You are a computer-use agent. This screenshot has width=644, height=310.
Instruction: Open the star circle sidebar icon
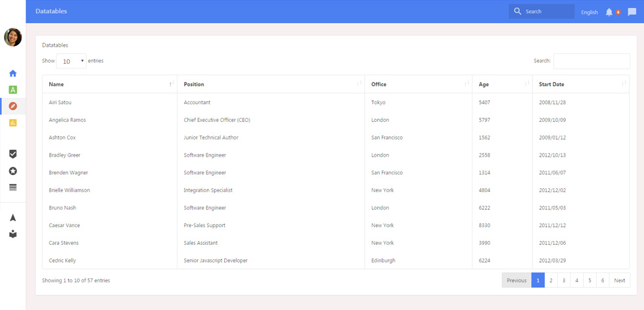point(12,171)
